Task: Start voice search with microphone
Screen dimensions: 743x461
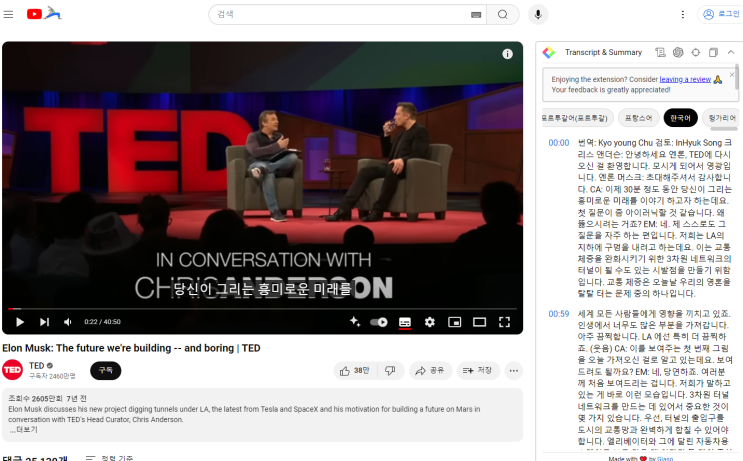Action: [538, 15]
